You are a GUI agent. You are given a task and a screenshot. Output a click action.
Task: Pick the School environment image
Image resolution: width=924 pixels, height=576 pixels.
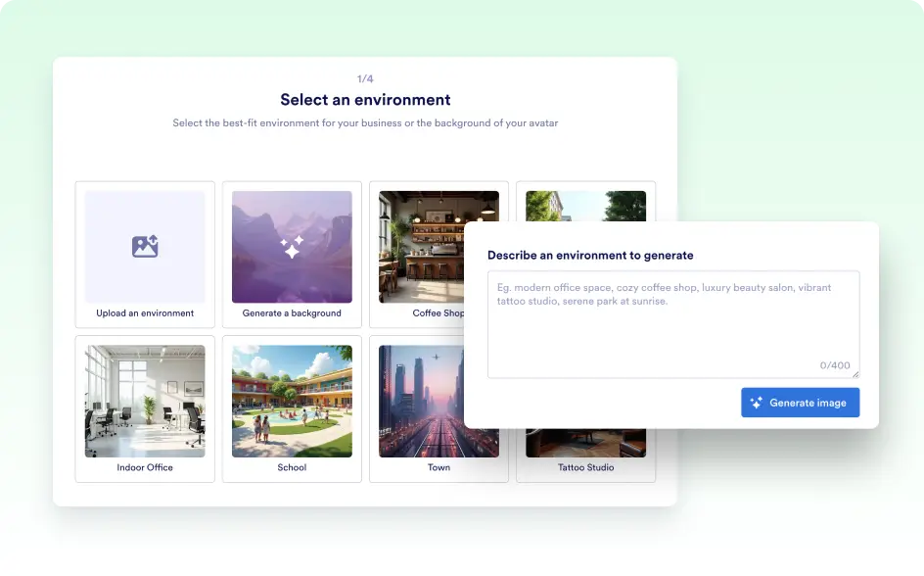292,401
